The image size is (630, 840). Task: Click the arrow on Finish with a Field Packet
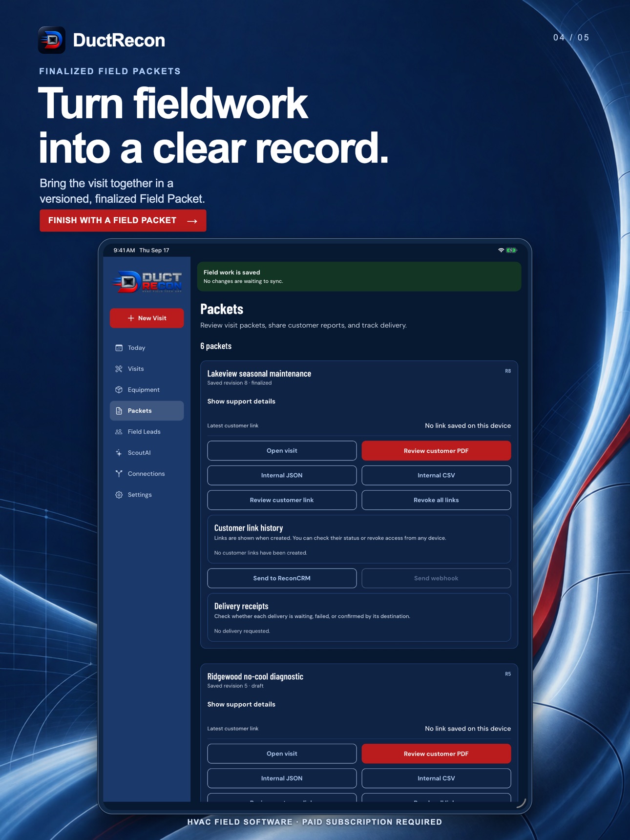[x=192, y=221]
